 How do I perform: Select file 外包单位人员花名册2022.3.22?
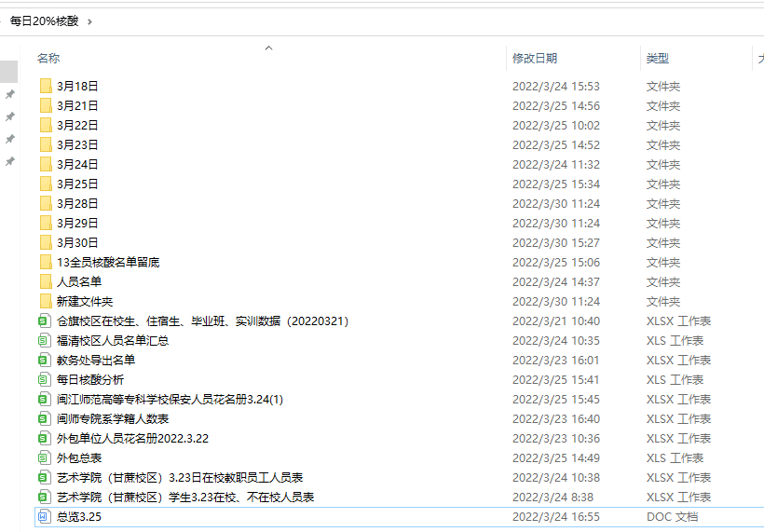[132, 438]
